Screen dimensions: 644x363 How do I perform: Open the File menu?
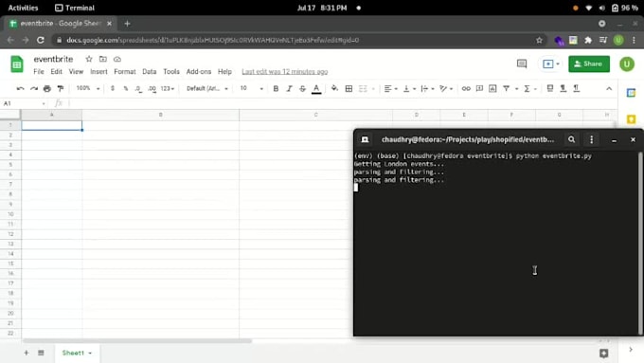pyautogui.click(x=39, y=71)
